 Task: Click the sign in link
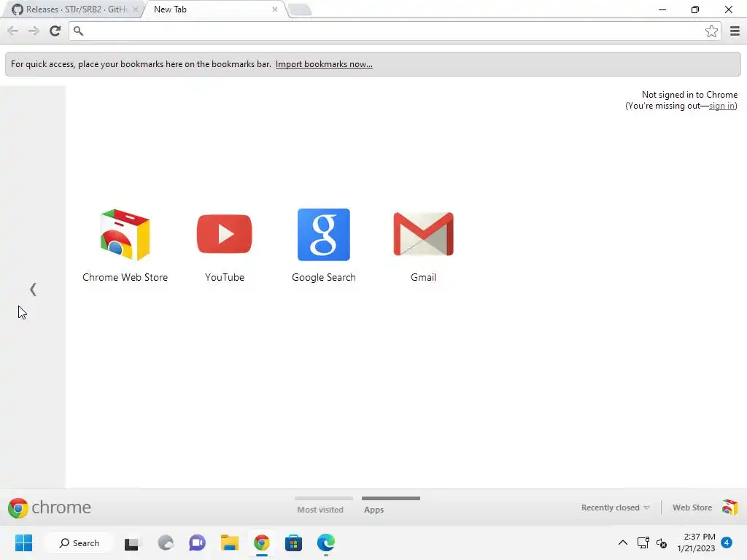[721, 106]
